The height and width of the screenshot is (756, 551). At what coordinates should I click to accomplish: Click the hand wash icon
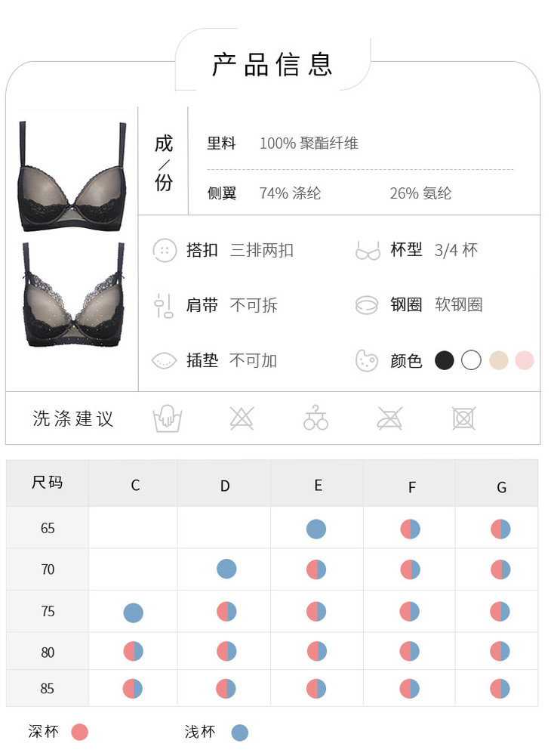(168, 418)
